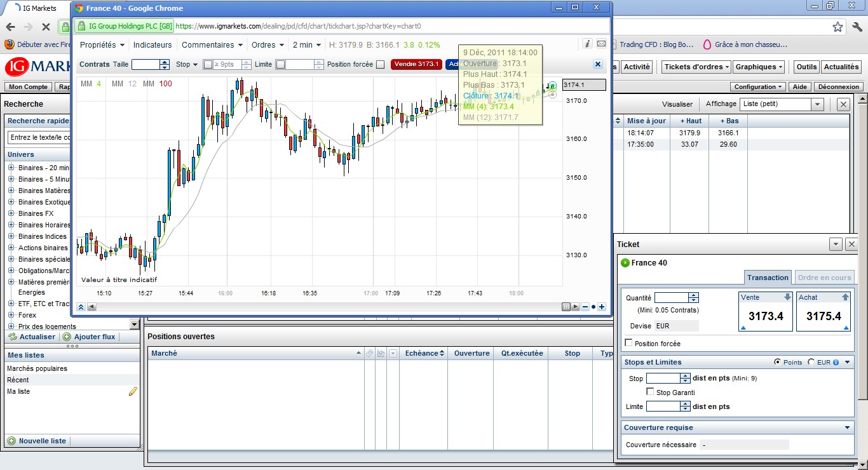Open chart information (i) icon

coord(587,44)
